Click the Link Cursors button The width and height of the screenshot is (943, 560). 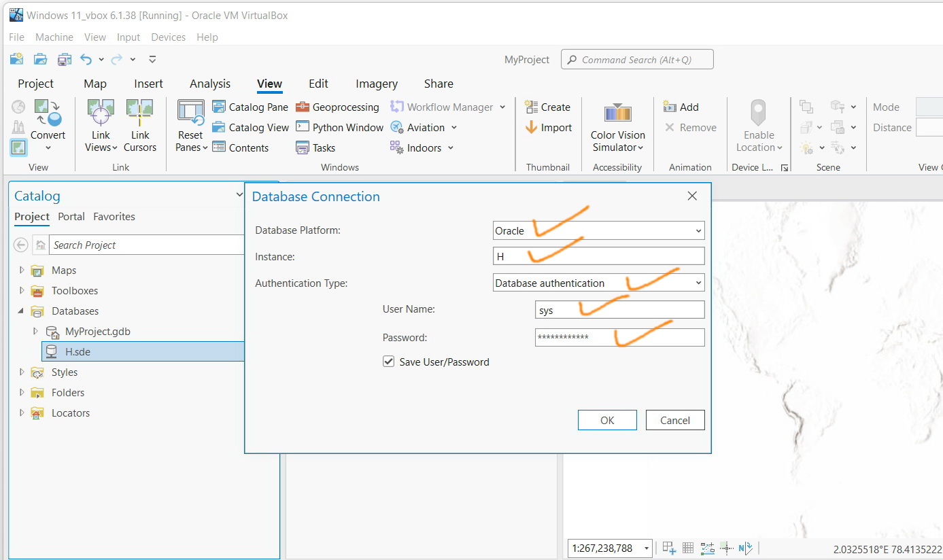click(140, 126)
